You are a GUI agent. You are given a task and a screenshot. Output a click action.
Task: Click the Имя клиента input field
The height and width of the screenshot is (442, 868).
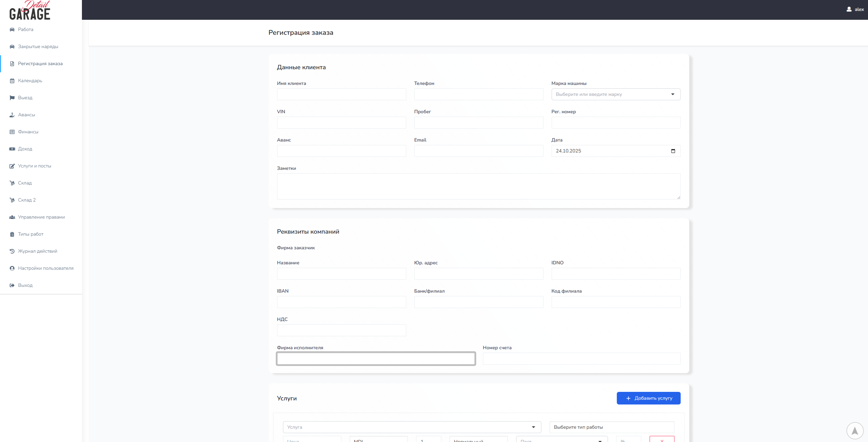(341, 94)
